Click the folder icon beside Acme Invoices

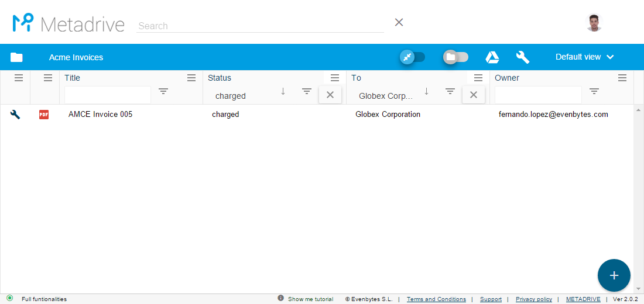pos(16,57)
